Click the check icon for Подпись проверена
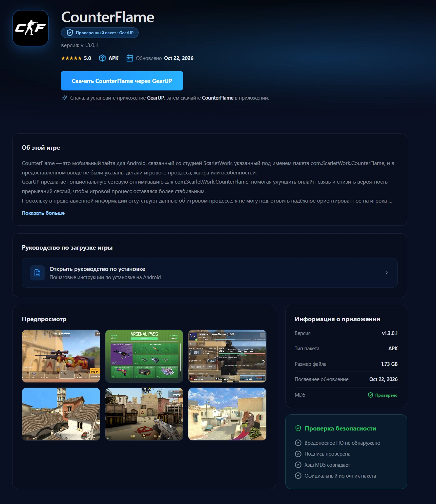 pos(298,454)
